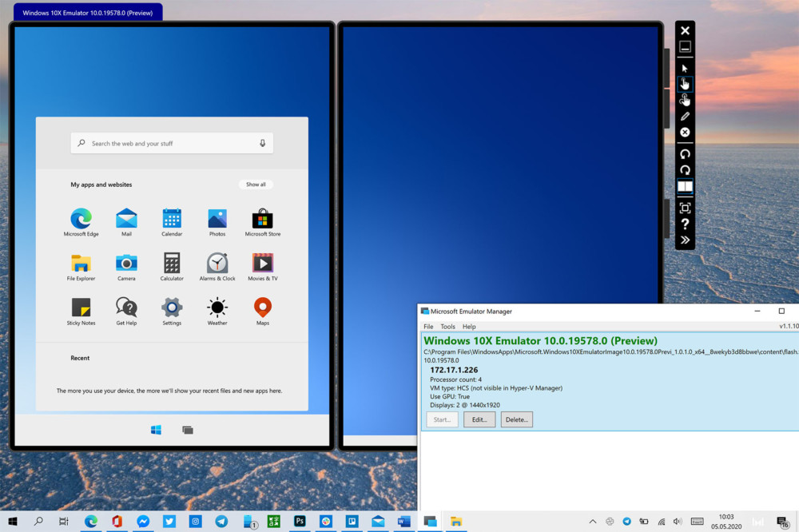Select mouse pointer input mode in emulator toolbar
The width and height of the screenshot is (799, 532).
coord(685,68)
